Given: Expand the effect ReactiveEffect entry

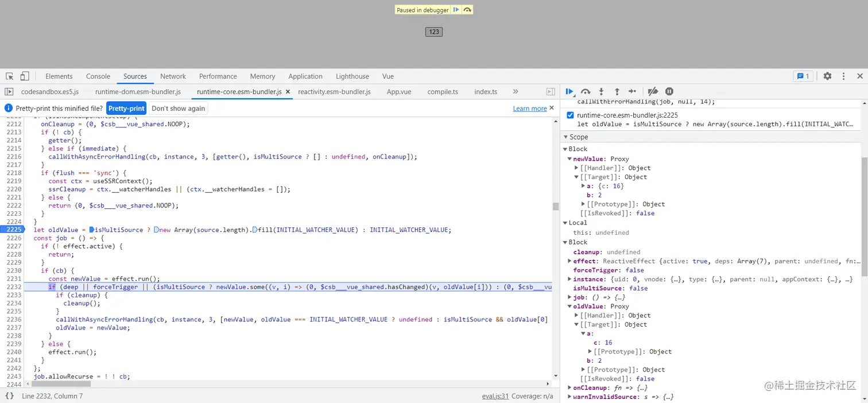Looking at the screenshot, I should pyautogui.click(x=569, y=261).
